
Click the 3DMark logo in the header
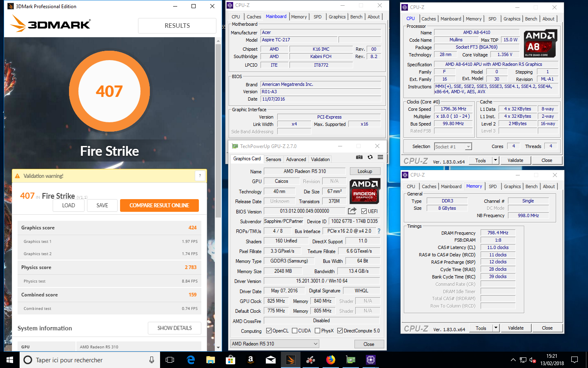point(51,24)
